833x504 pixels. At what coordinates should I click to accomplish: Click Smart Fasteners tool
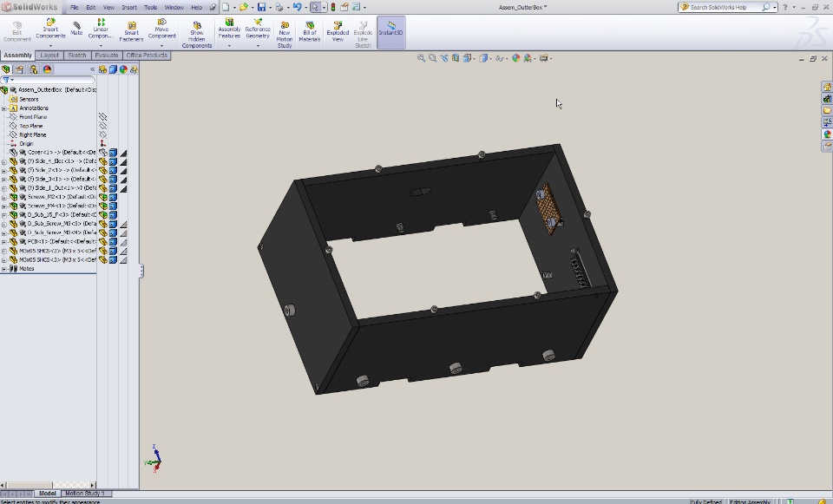[131, 32]
